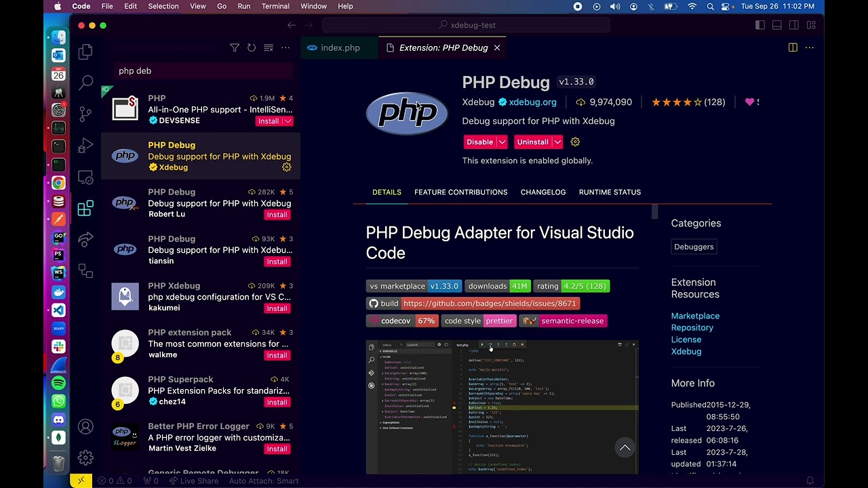Click the xdebug-test command center search
868x488 pixels.
pos(467,25)
